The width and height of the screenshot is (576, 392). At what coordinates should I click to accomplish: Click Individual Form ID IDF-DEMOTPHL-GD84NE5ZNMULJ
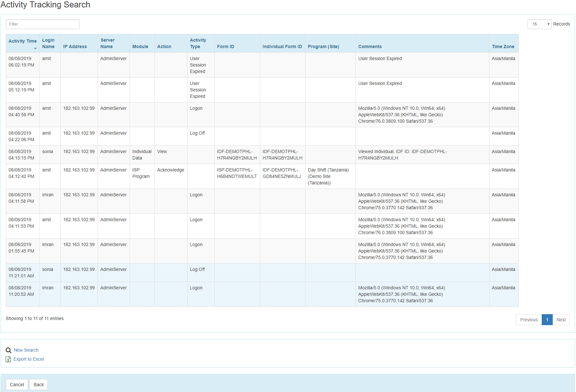pyautogui.click(x=282, y=173)
